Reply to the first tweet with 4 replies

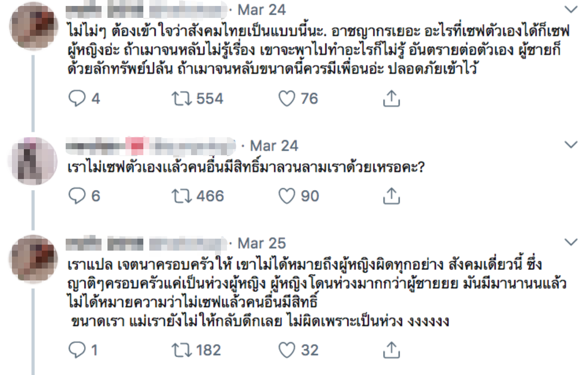76,98
